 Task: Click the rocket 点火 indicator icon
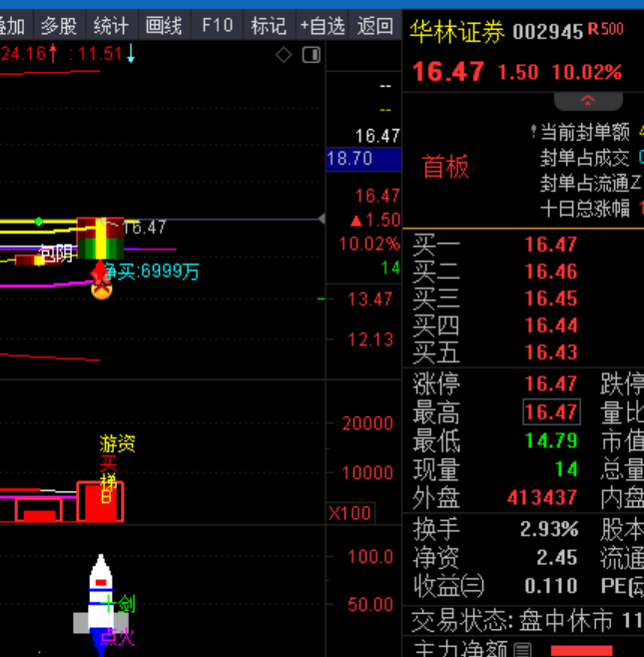[101, 604]
